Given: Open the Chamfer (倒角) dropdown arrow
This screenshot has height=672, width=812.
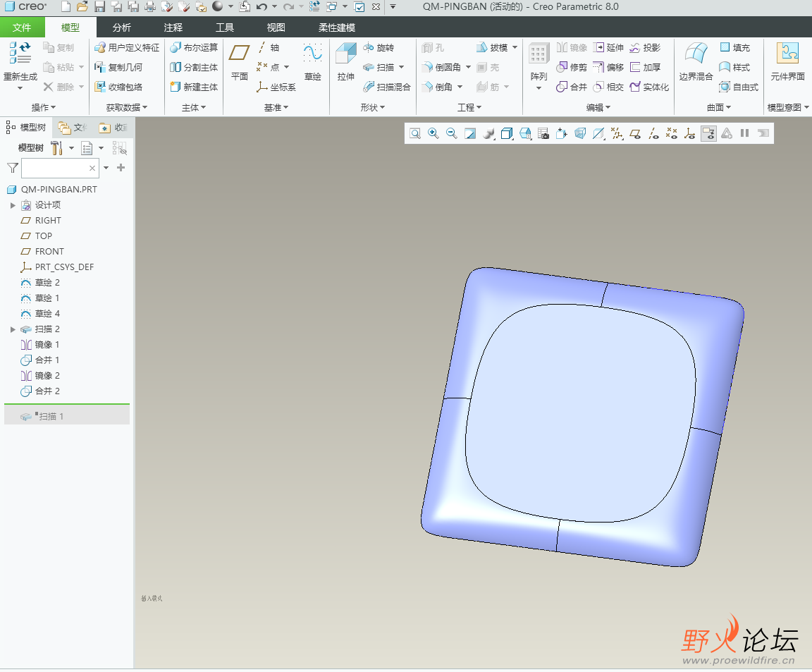Looking at the screenshot, I should pyautogui.click(x=460, y=87).
